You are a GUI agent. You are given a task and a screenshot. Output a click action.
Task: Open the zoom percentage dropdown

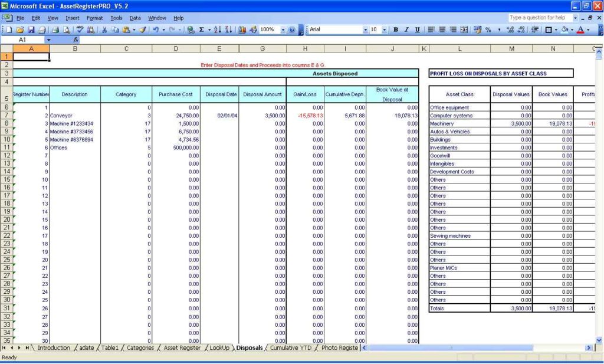tap(283, 29)
